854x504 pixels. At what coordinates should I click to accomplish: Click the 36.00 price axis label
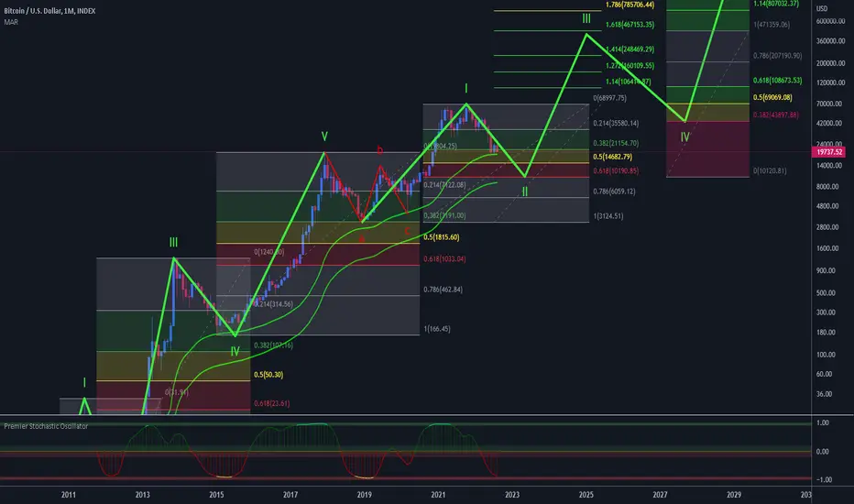coord(824,394)
